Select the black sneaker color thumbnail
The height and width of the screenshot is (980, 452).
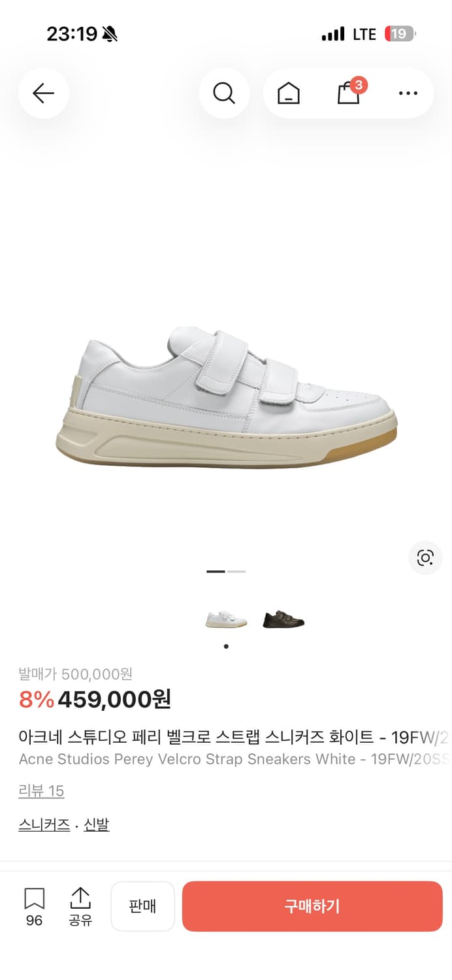click(283, 619)
